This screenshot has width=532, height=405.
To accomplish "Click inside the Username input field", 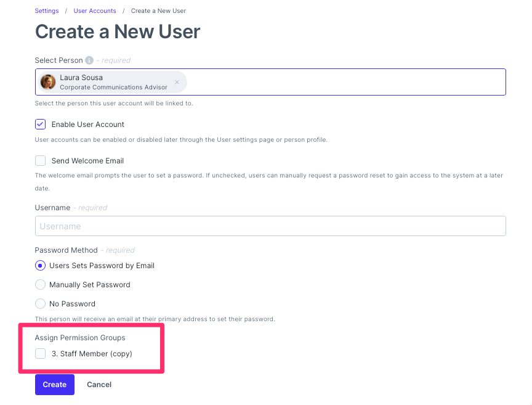I will coord(271,226).
